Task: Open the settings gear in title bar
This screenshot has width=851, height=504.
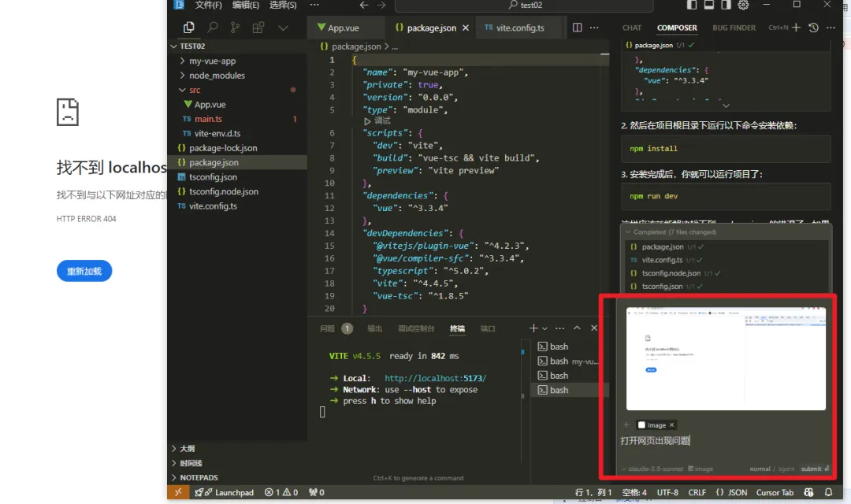Action: (743, 5)
